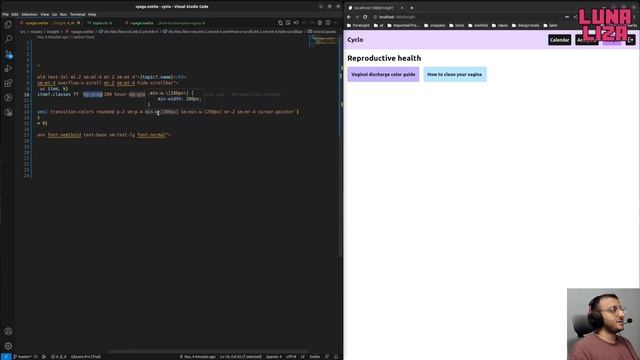Click the master branch in status bar
Screen dimensions: 640x360
[22, 356]
